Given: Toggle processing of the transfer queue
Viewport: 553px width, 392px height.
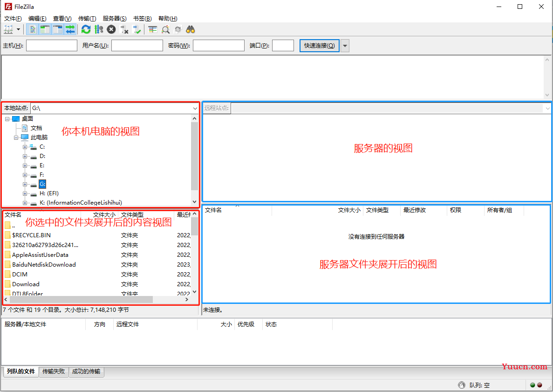Looking at the screenshot, I should click(99, 30).
